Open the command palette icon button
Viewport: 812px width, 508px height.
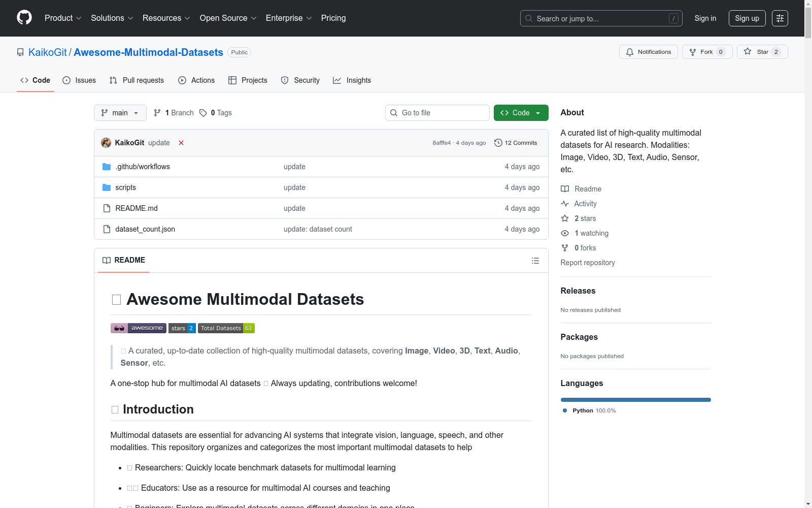pos(780,18)
